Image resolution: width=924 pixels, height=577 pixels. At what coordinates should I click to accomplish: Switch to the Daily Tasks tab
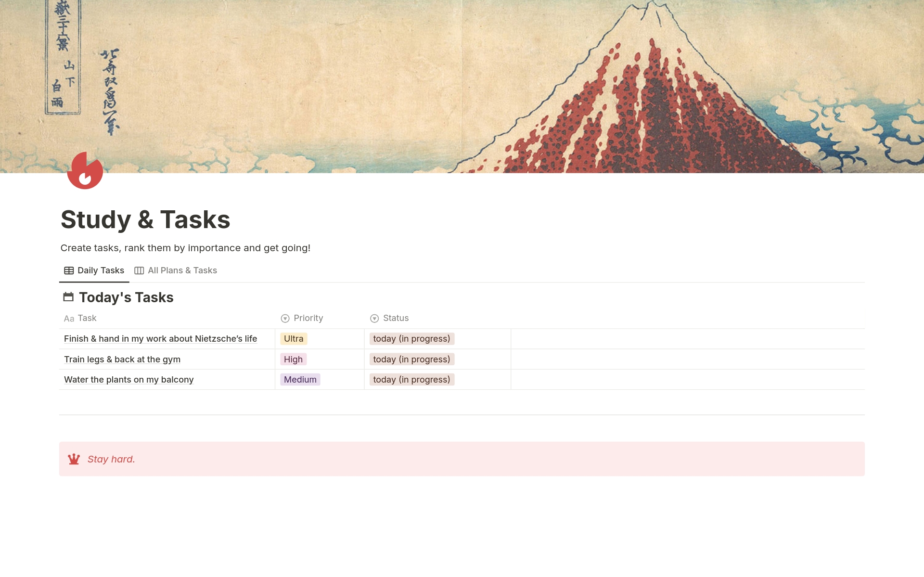coord(101,270)
